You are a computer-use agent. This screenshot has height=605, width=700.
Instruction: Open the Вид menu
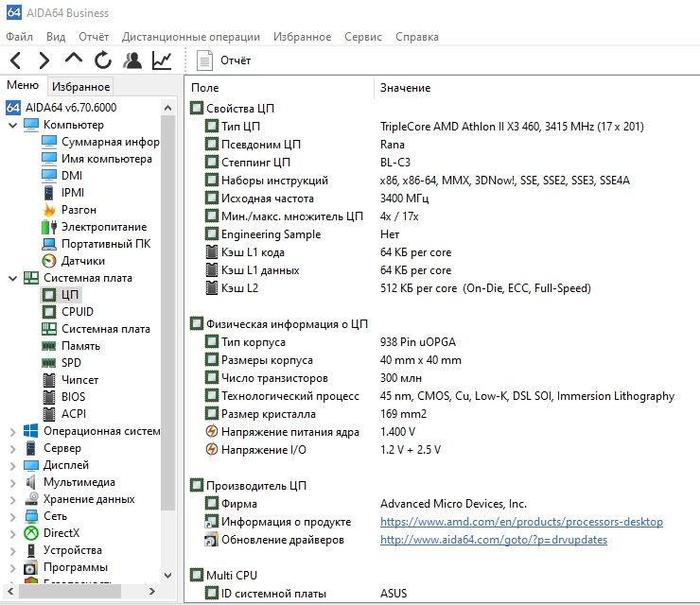pyautogui.click(x=56, y=37)
